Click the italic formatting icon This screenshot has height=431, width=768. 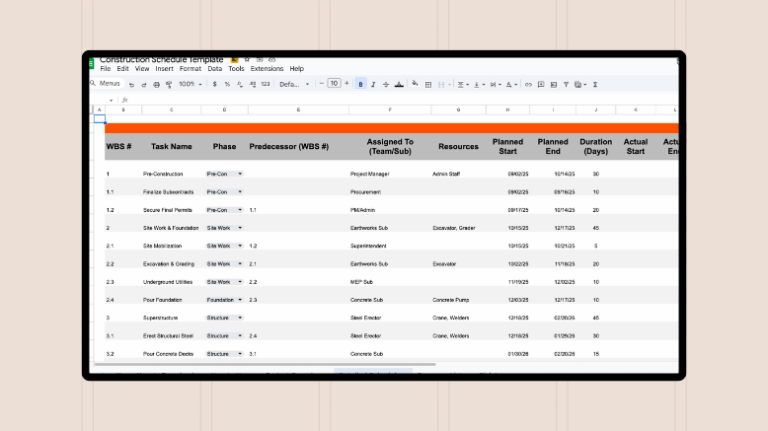click(374, 84)
